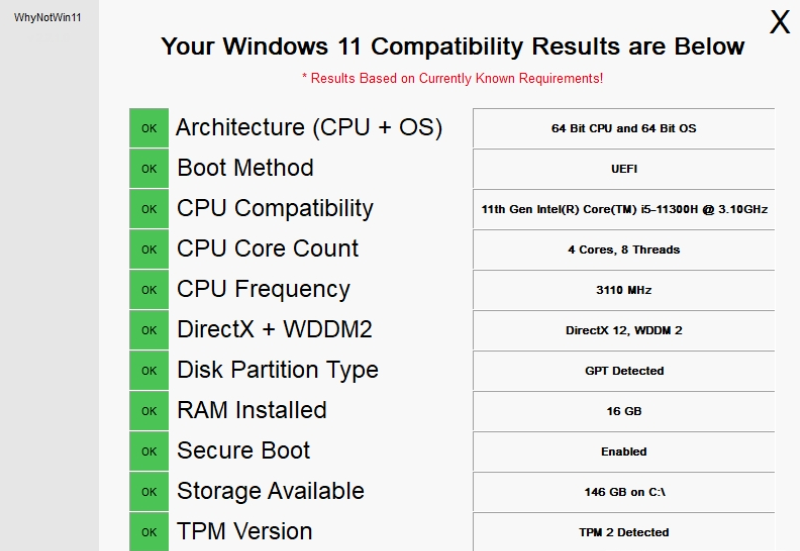The height and width of the screenshot is (551, 800).
Task: Click the OK status icon for Architecture
Action: (149, 128)
